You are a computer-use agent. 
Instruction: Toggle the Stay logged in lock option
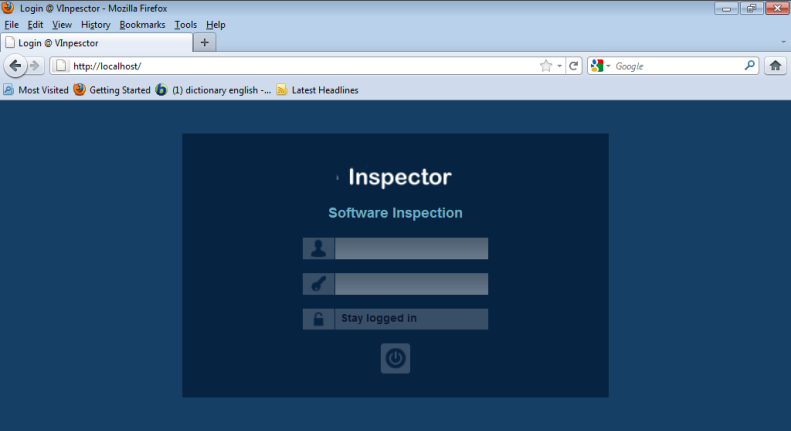pos(318,319)
